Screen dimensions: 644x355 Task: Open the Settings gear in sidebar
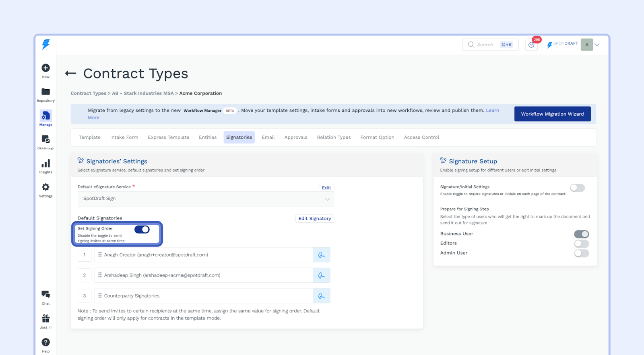tap(46, 187)
